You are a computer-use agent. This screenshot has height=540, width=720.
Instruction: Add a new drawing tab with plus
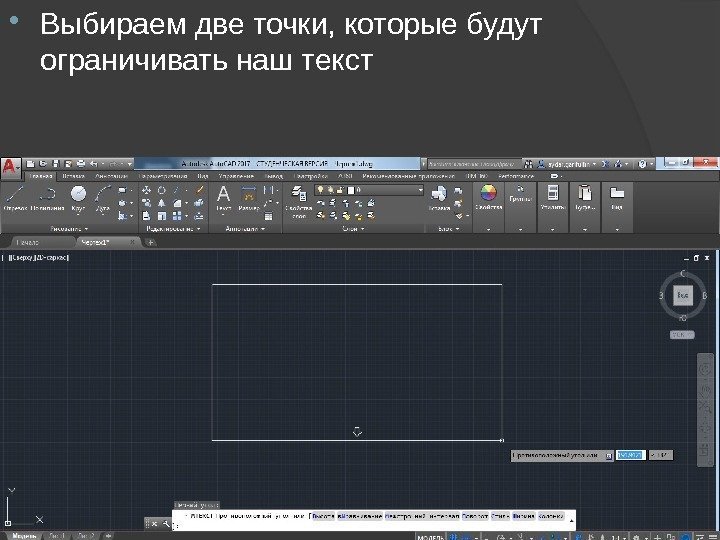151,242
